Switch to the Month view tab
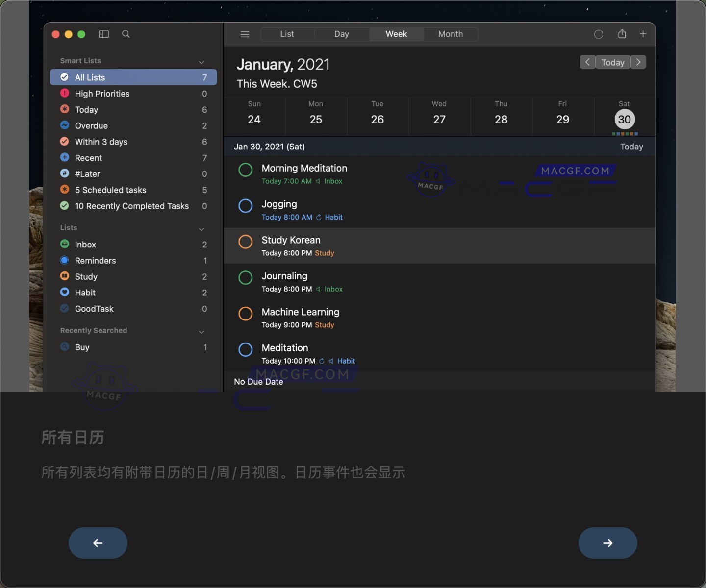 (450, 34)
